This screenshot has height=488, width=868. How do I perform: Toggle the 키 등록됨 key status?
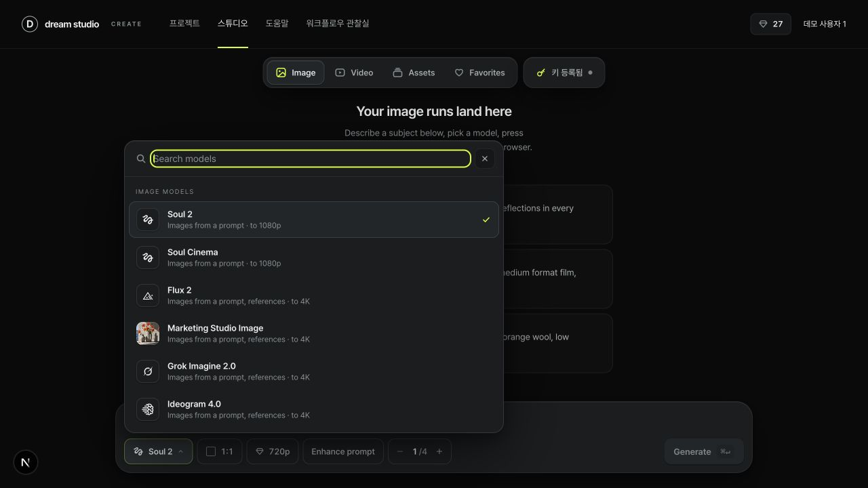tap(564, 73)
